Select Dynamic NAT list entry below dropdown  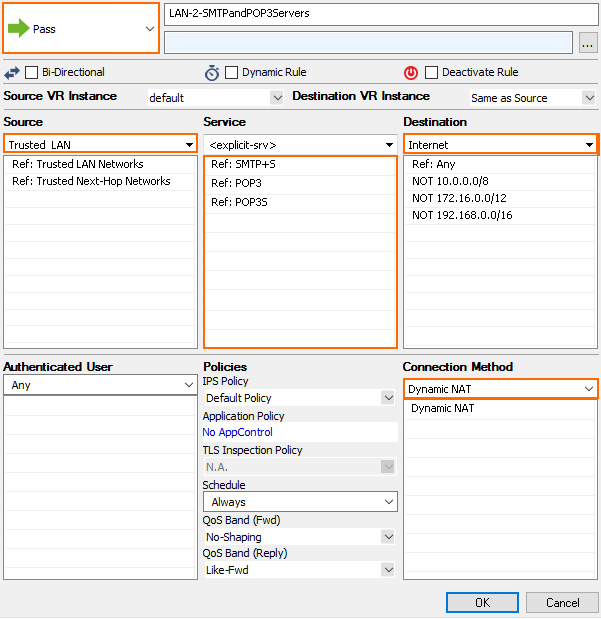pyautogui.click(x=500, y=409)
